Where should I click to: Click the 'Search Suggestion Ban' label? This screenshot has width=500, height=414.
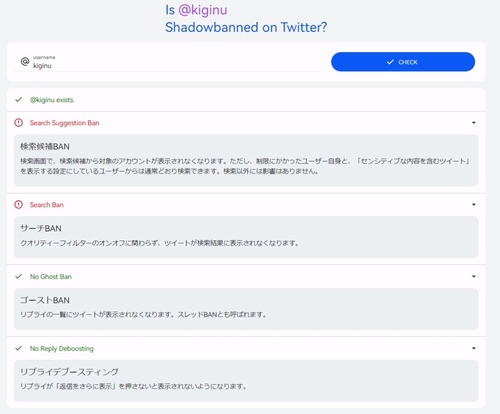point(64,123)
